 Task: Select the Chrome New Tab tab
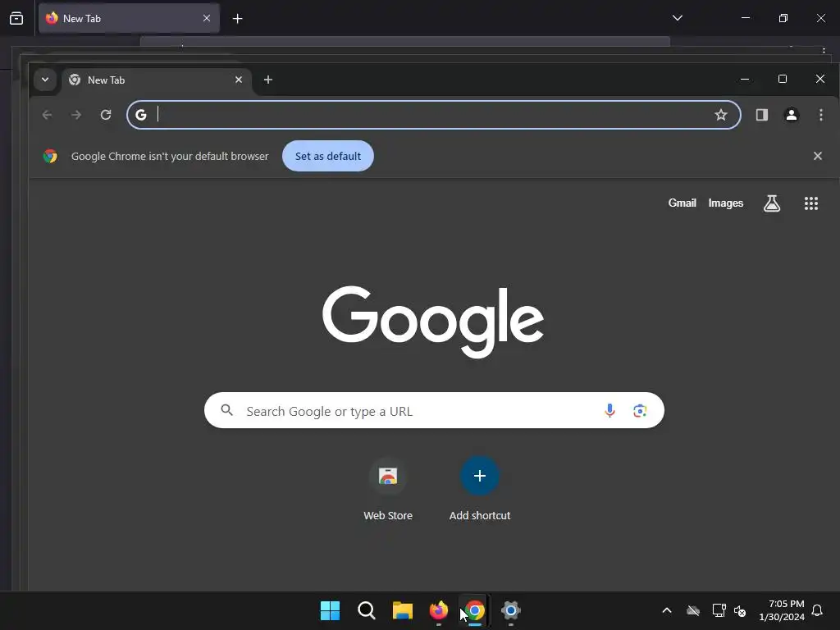click(156, 80)
